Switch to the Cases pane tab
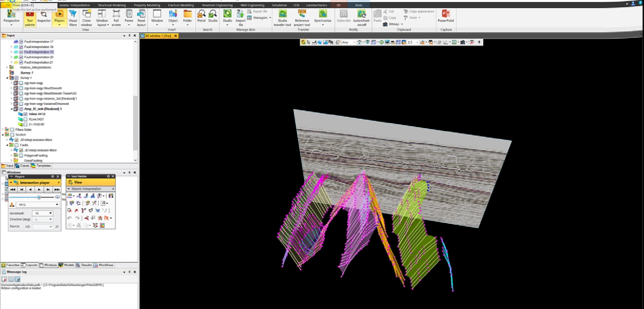The width and height of the screenshot is (644, 309). (x=22, y=166)
